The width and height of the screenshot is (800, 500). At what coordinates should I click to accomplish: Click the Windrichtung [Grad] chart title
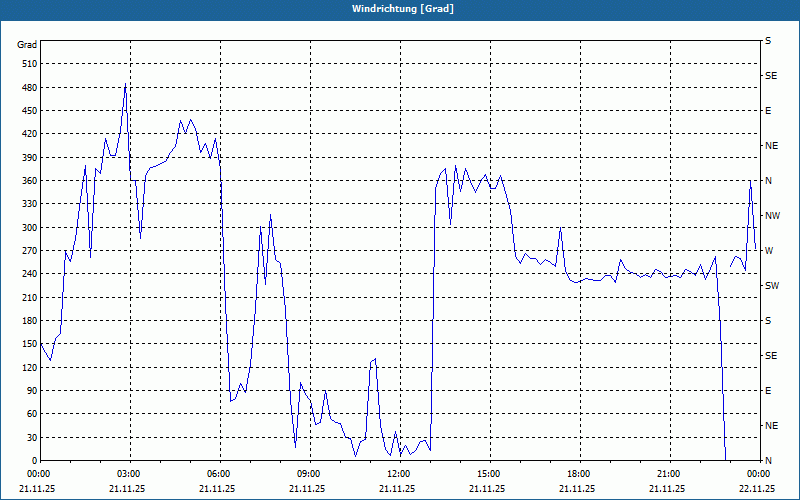pos(403,9)
